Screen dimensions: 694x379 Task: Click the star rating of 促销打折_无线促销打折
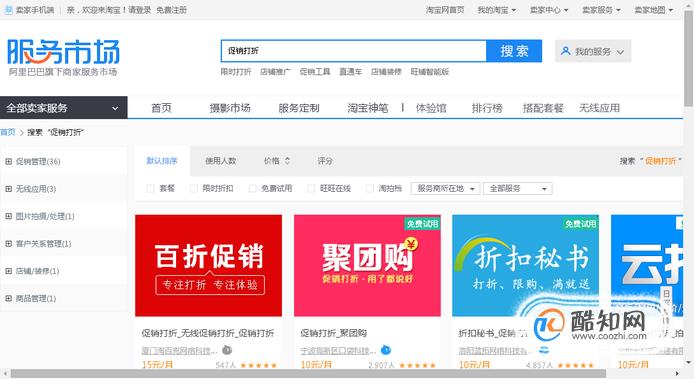[x=258, y=365]
